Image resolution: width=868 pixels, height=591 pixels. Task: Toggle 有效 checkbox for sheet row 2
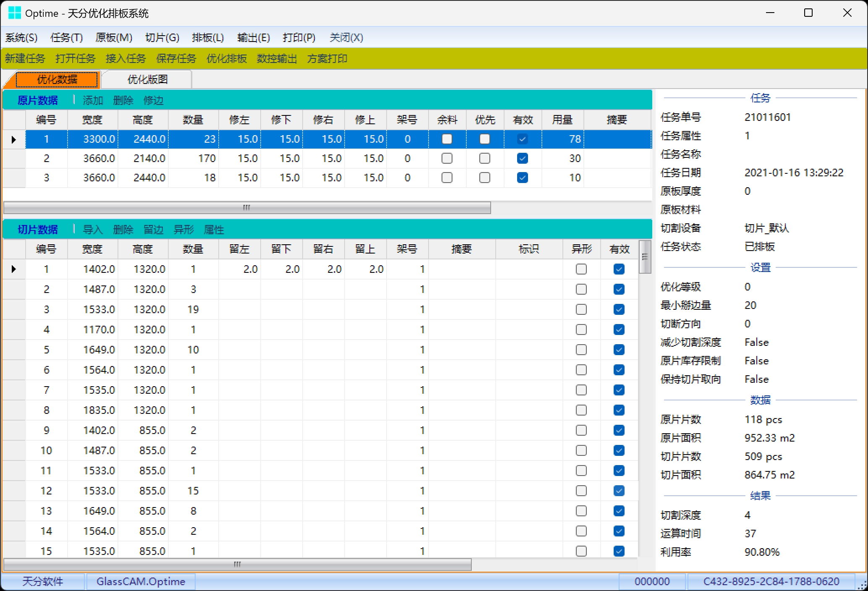(x=523, y=158)
